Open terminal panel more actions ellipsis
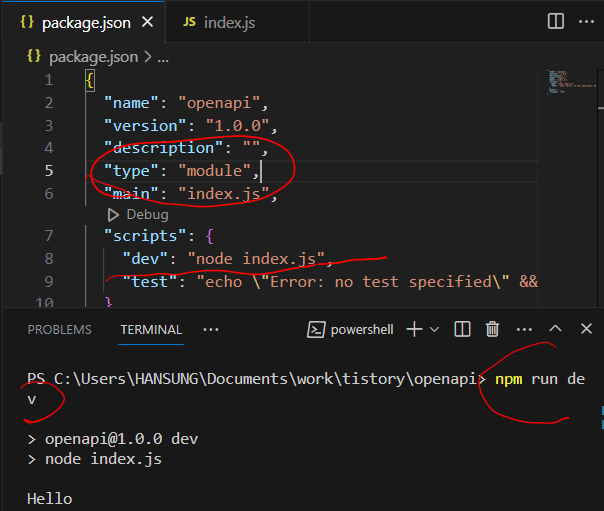 point(524,330)
